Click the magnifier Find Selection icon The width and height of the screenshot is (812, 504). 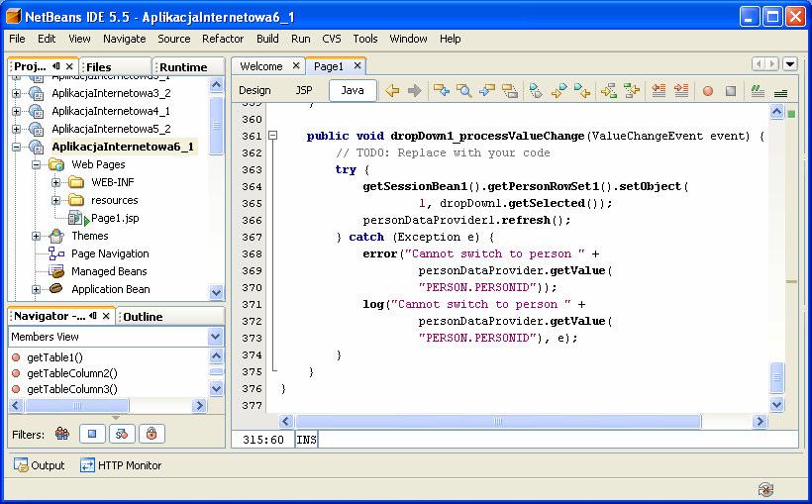click(x=464, y=91)
